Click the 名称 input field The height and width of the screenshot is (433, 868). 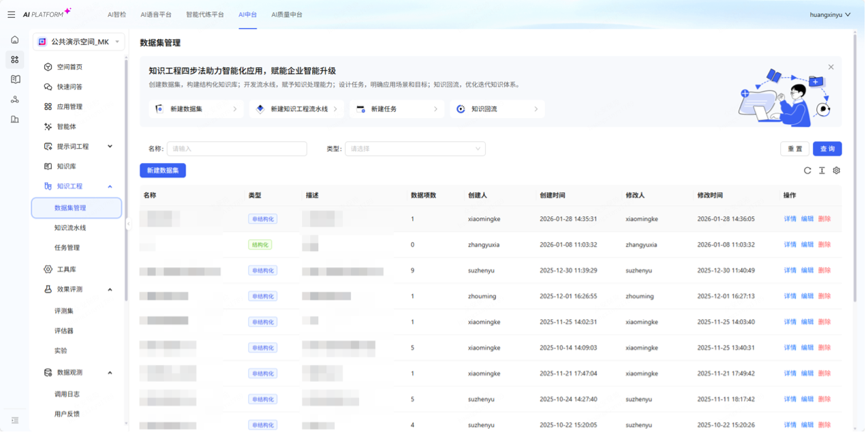tap(236, 149)
